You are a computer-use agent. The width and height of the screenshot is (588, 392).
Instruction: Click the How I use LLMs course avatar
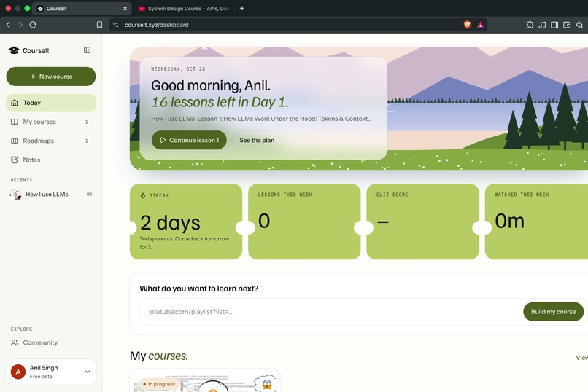pos(15,195)
